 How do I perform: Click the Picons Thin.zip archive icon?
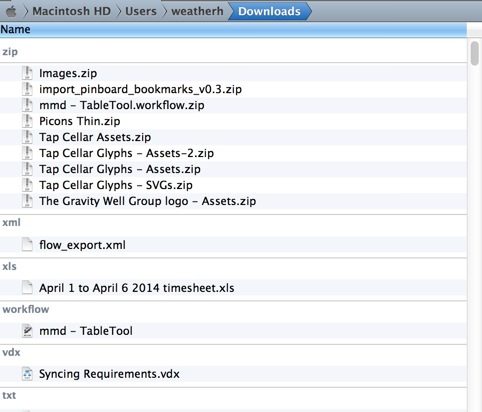27,121
